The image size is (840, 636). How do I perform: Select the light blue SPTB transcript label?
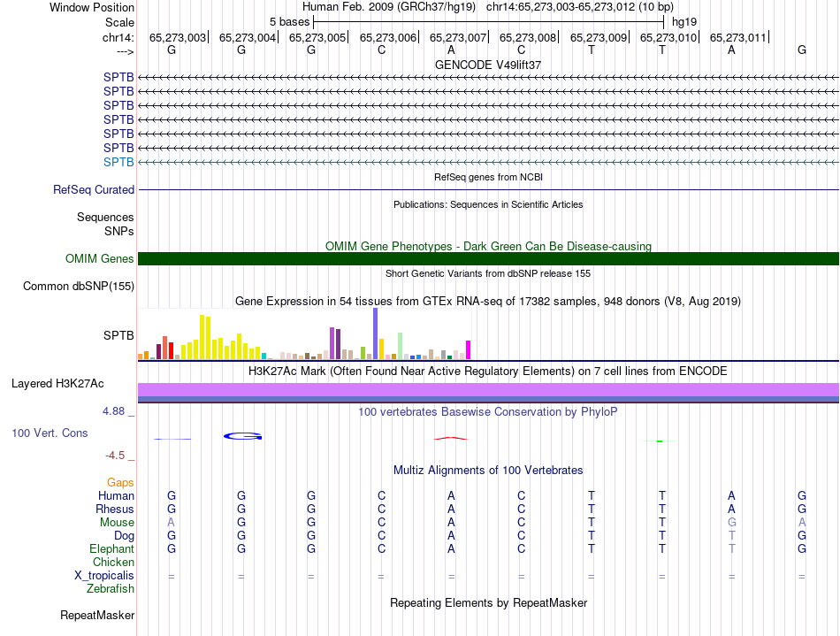(118, 162)
